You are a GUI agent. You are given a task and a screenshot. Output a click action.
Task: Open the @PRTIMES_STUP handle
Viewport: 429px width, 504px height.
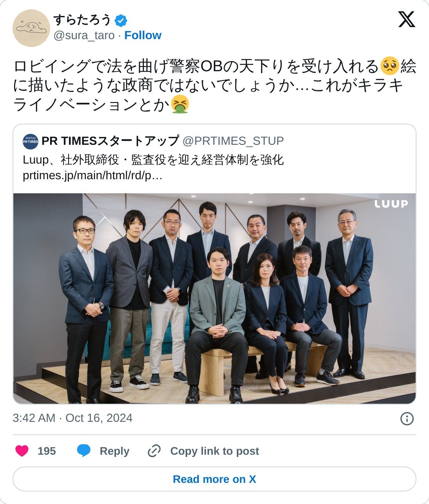coord(233,141)
